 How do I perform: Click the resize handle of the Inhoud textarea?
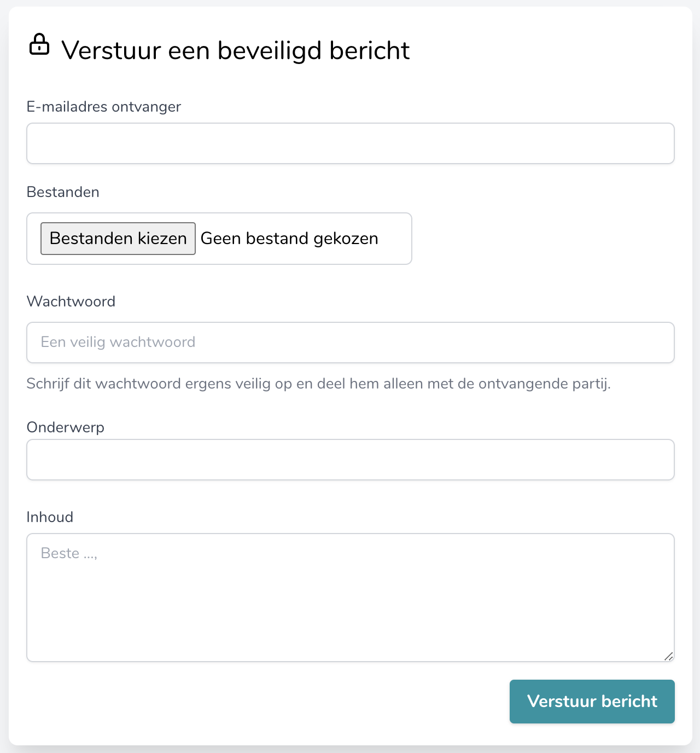pyautogui.click(x=668, y=654)
